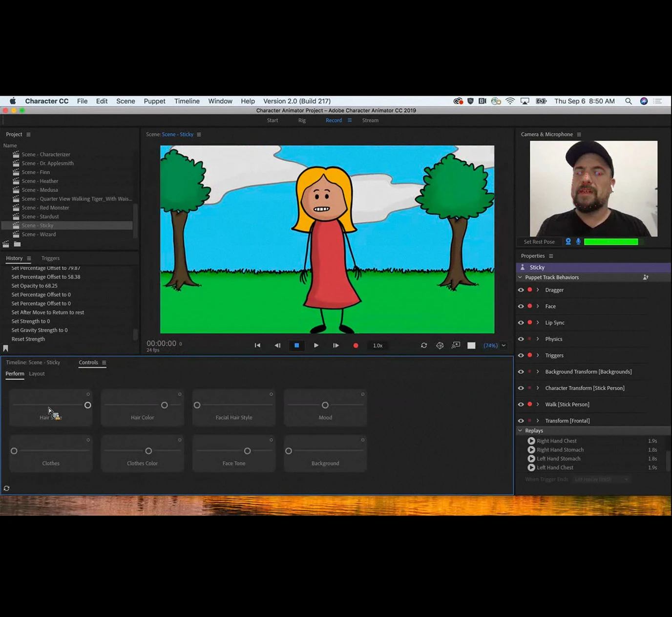672x617 pixels.
Task: Play the Right Hand Stomach replay
Action: coord(531,450)
